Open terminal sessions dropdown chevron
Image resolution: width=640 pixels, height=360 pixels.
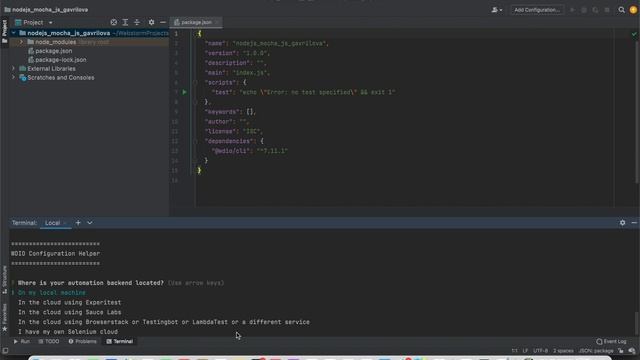(x=90, y=223)
